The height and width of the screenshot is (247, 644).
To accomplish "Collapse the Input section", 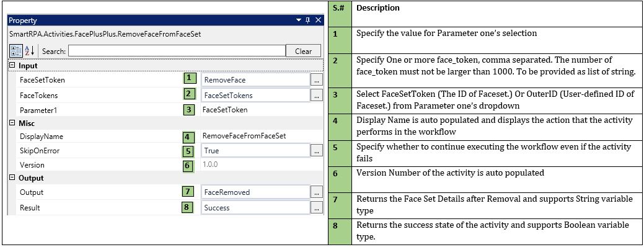I will coord(12,65).
